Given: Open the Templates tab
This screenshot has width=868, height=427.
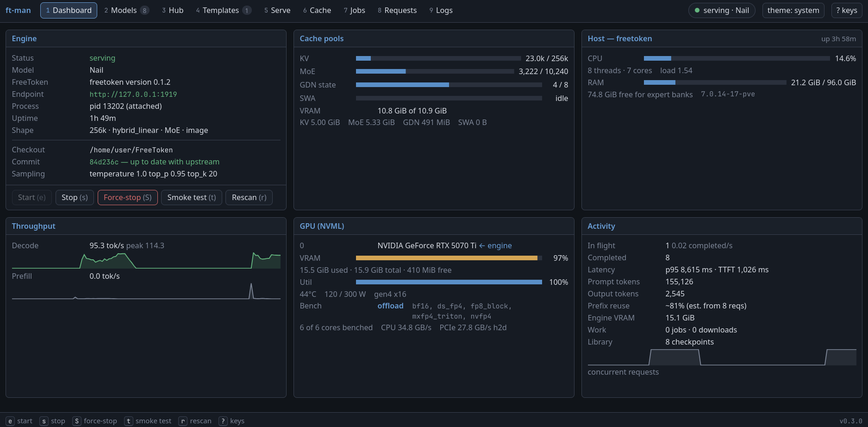Looking at the screenshot, I should click(224, 10).
